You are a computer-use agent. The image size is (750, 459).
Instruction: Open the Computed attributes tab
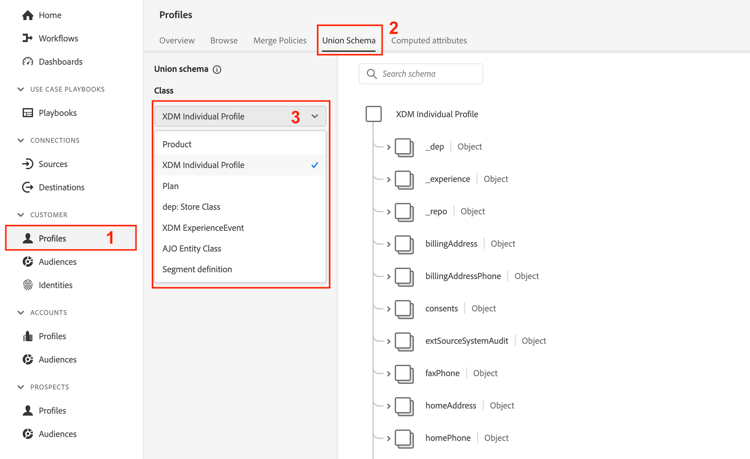[429, 41]
